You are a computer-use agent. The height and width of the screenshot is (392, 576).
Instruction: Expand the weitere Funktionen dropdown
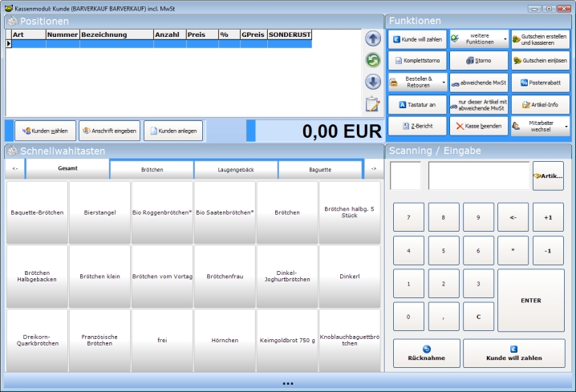pos(477,38)
